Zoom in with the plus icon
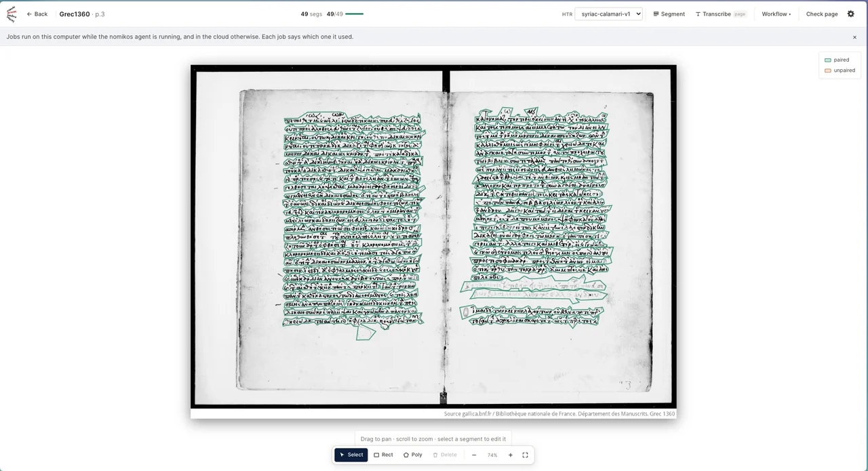 click(x=511, y=455)
